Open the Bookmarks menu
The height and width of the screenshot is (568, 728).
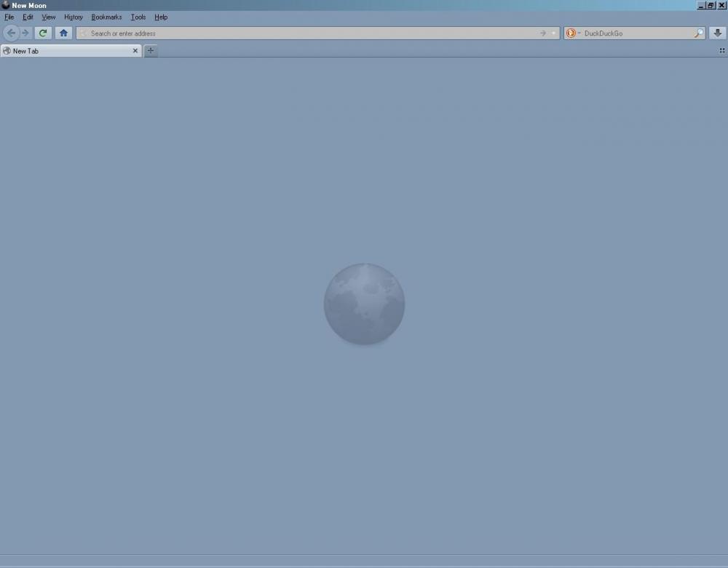click(x=106, y=17)
